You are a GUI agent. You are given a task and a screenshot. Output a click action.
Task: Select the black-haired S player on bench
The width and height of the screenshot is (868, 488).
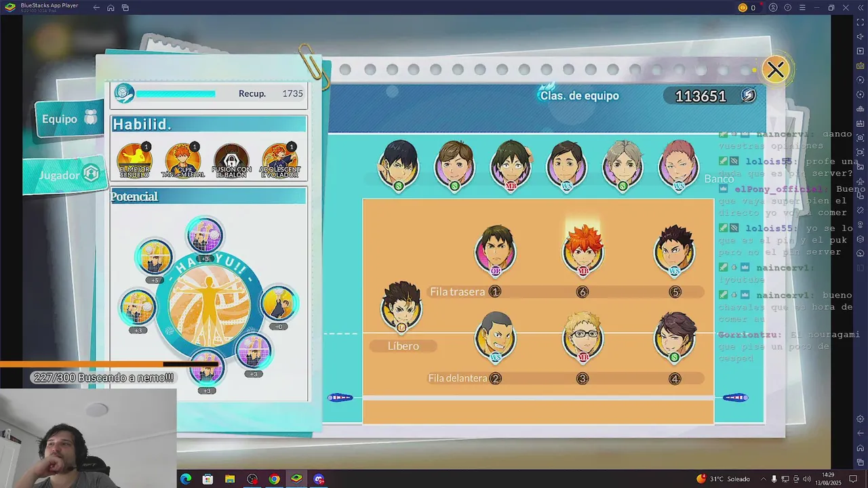(x=398, y=165)
